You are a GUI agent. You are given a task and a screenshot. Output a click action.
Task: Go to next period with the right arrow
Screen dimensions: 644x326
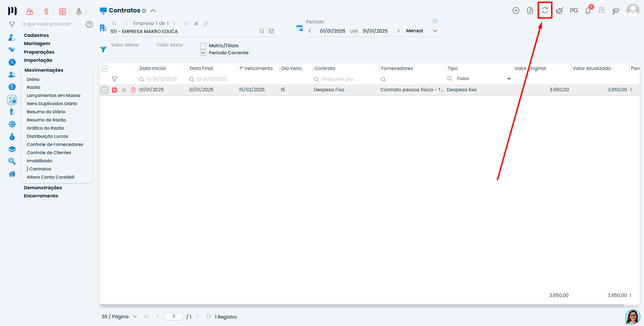pyautogui.click(x=398, y=31)
